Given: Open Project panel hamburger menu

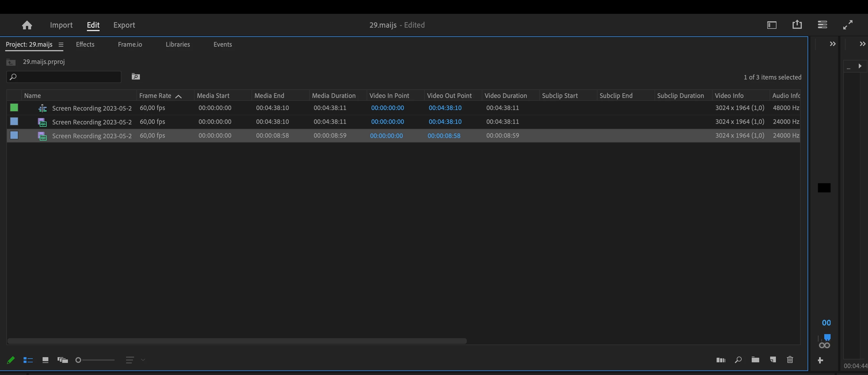Looking at the screenshot, I should (61, 45).
